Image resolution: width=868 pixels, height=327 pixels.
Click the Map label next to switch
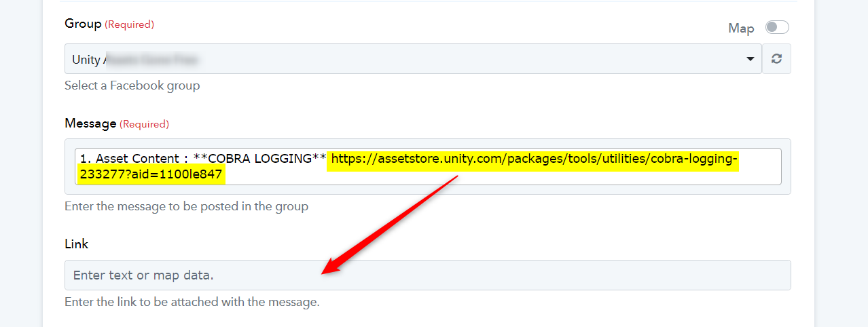pos(741,28)
